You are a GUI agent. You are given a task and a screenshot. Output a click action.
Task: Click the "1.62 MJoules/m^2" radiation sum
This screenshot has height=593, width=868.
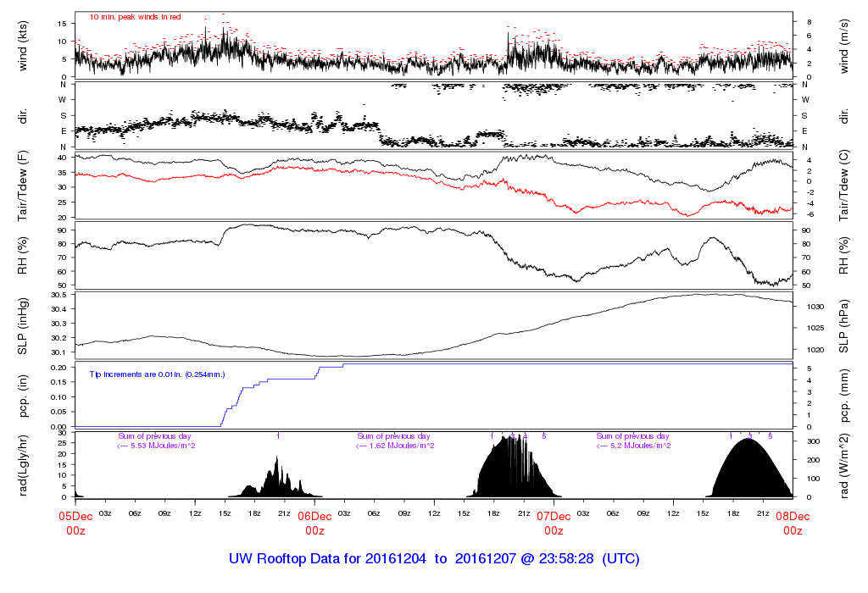point(401,446)
